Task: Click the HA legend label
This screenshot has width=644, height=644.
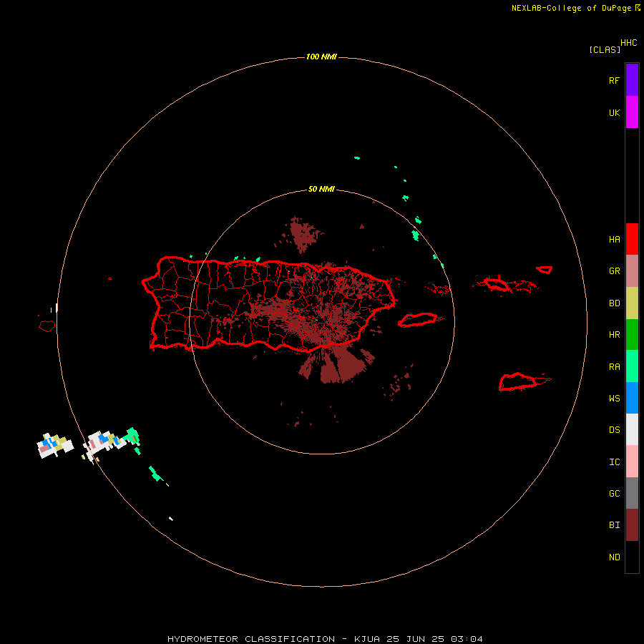Action: point(614,240)
